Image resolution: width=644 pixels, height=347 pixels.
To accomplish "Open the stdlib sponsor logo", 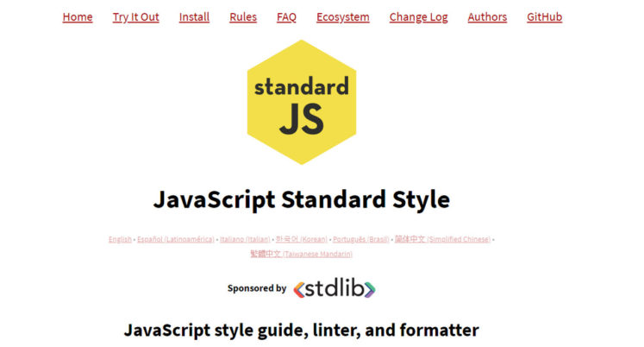I will pos(334,289).
